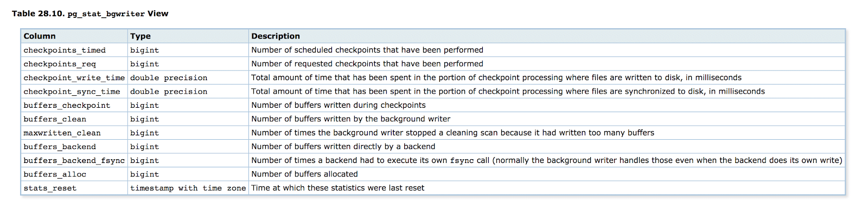Click the timestamp with time zone type

(188, 188)
